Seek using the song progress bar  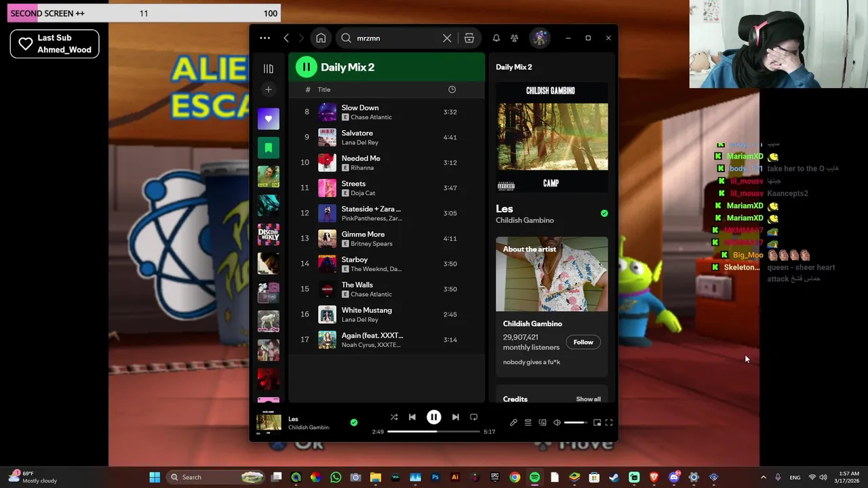point(433,431)
